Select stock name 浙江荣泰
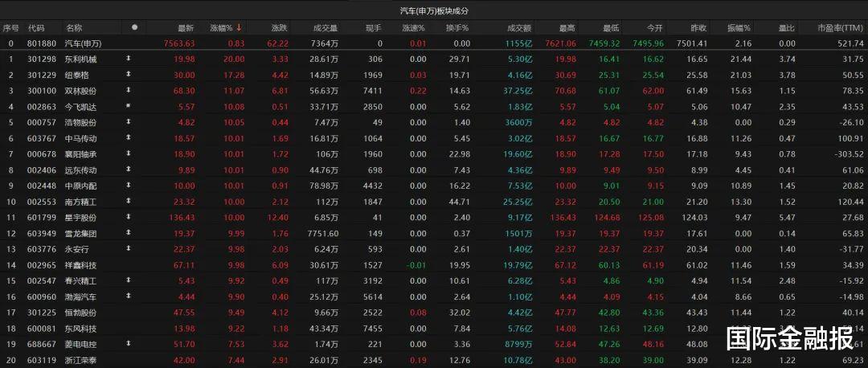The height and width of the screenshot is (368, 868). tap(81, 360)
